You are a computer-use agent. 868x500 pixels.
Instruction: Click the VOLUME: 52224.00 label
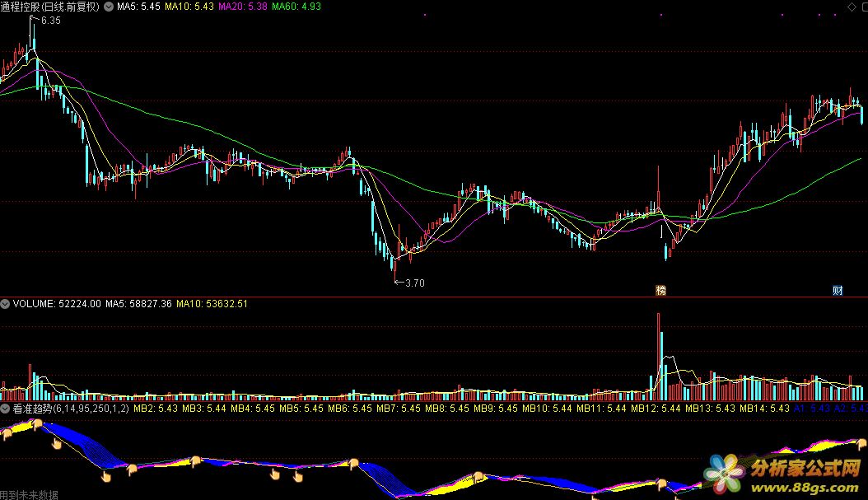[57, 303]
